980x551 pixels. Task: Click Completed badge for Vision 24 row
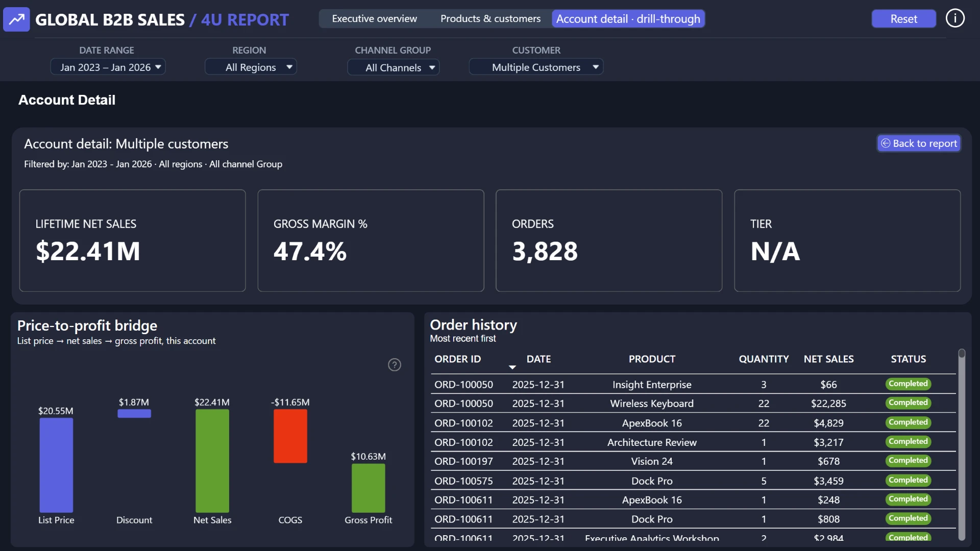click(908, 461)
